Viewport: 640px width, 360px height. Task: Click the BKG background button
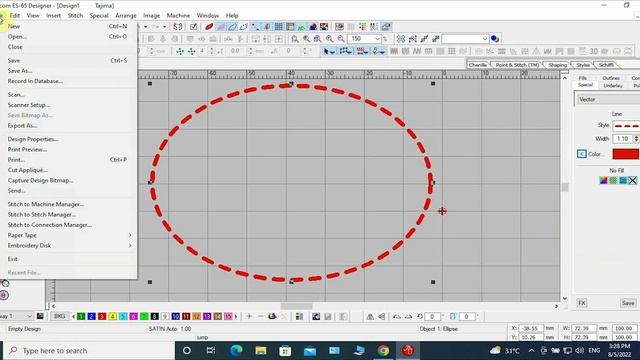pos(60,316)
